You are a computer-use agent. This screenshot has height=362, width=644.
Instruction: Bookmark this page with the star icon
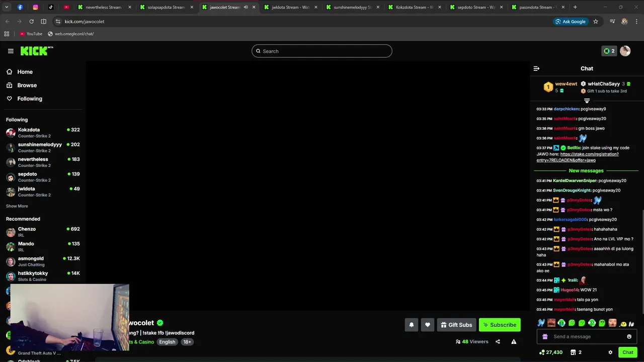tap(596, 22)
